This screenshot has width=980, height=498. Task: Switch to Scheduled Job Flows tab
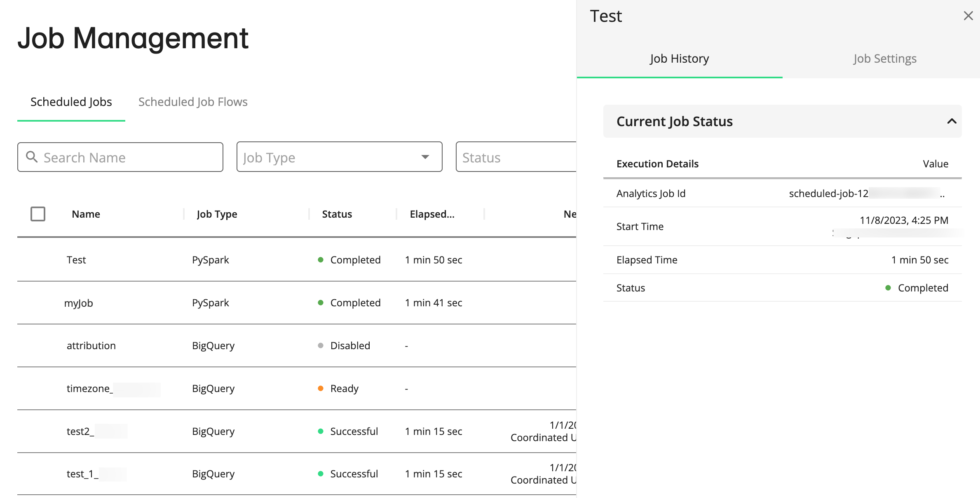pyautogui.click(x=193, y=102)
